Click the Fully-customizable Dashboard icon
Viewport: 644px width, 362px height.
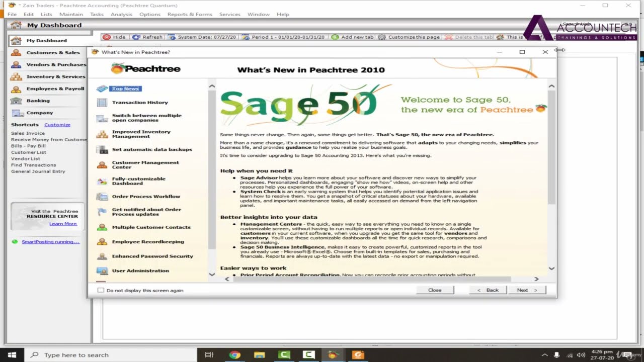click(x=102, y=182)
